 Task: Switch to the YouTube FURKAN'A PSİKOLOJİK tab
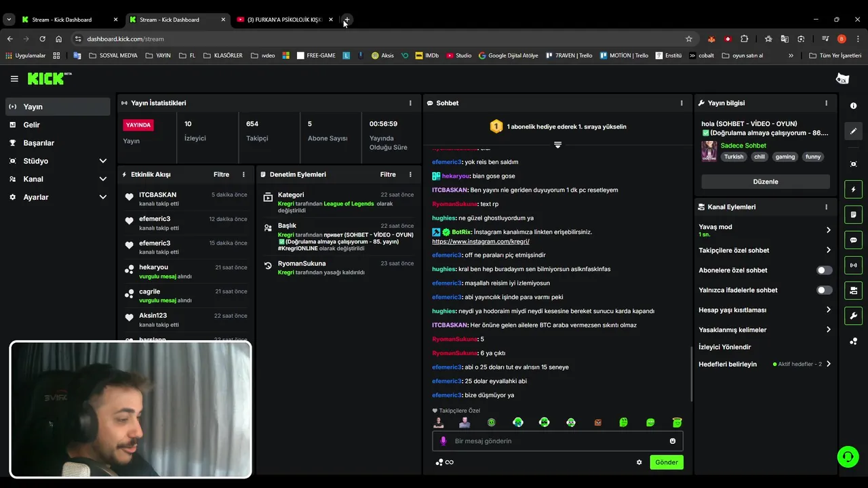[x=285, y=20]
